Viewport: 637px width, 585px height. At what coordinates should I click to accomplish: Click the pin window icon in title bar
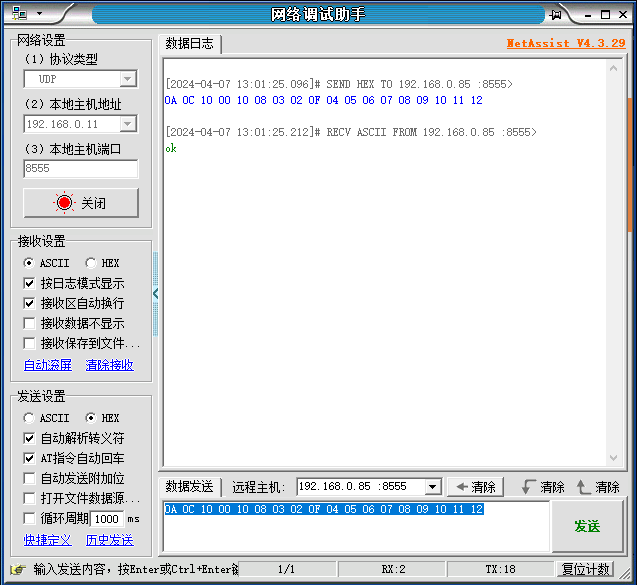click(x=555, y=14)
